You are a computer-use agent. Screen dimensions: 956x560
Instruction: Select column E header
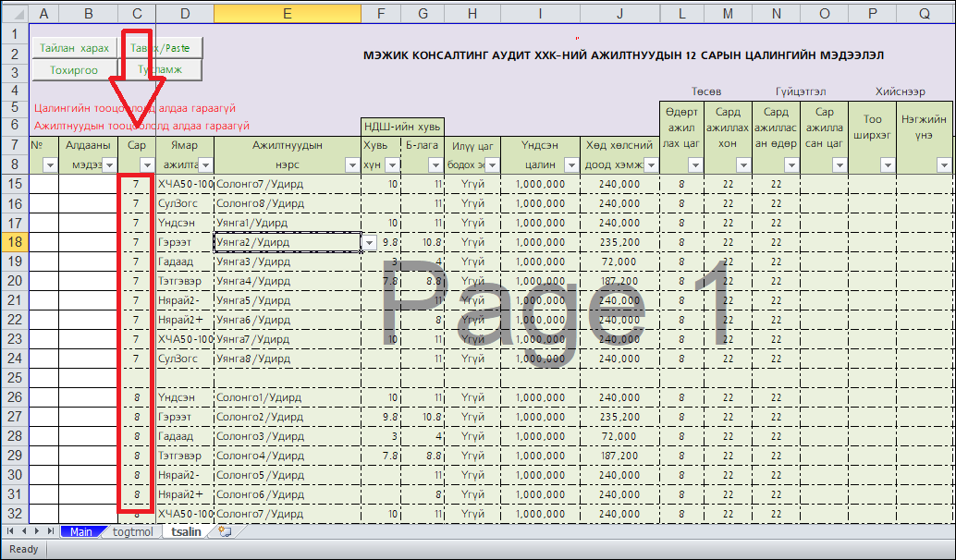(287, 14)
